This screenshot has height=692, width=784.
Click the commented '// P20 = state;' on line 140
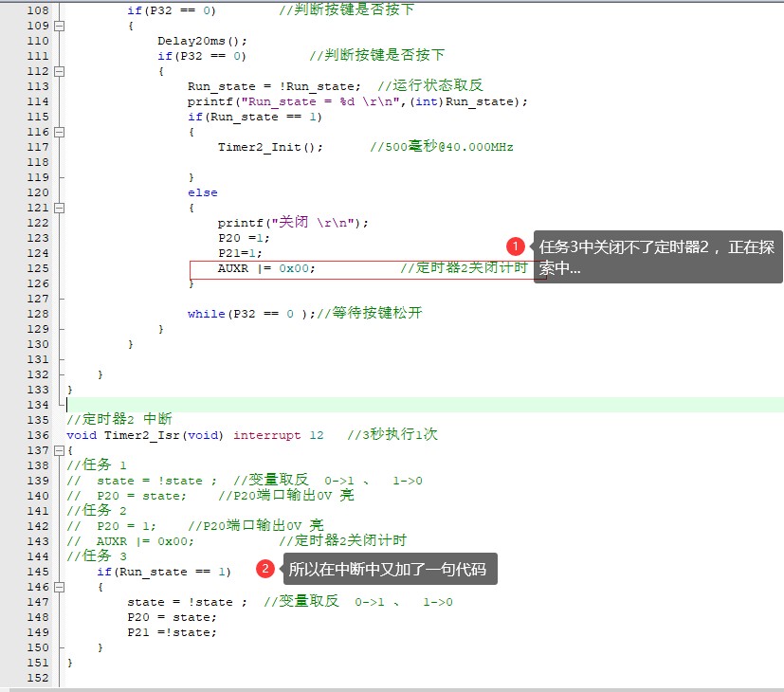126,496
